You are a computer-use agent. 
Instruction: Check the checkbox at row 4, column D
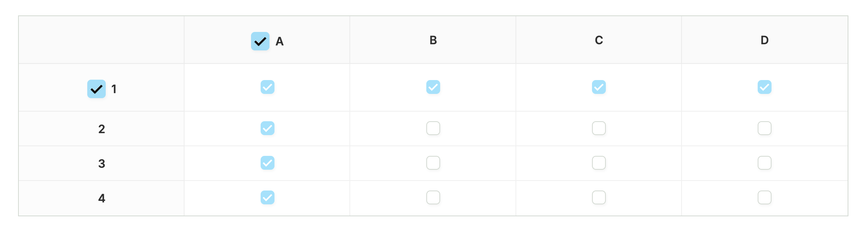pos(765,197)
